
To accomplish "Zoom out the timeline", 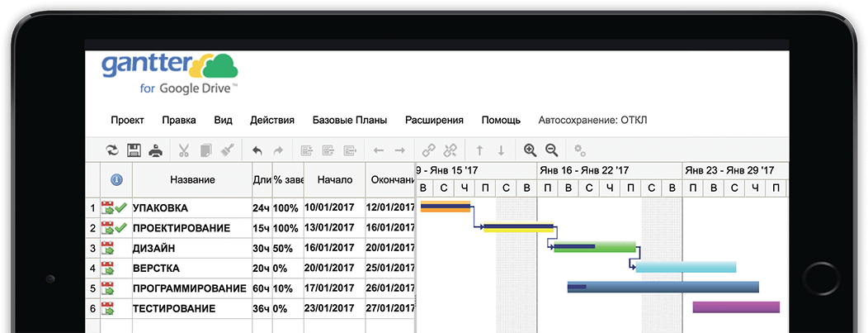I will click(x=551, y=150).
